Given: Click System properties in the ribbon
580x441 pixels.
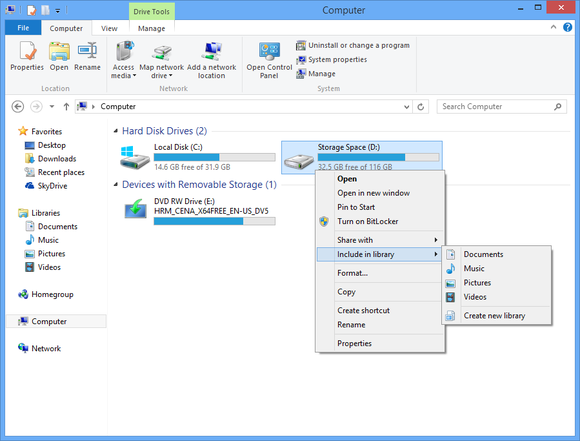Looking at the screenshot, I should [337, 60].
